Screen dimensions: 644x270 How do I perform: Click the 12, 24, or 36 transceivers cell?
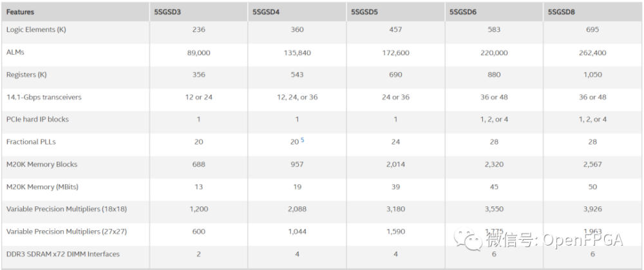point(297,97)
